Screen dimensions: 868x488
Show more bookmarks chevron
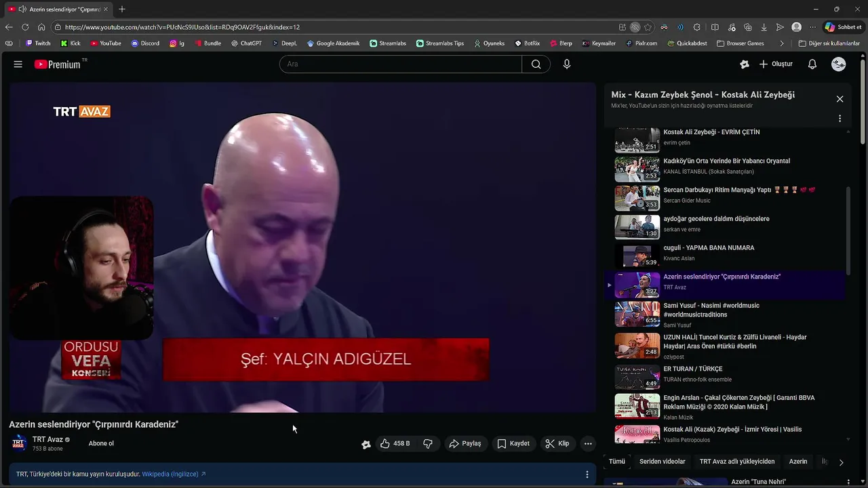(782, 43)
